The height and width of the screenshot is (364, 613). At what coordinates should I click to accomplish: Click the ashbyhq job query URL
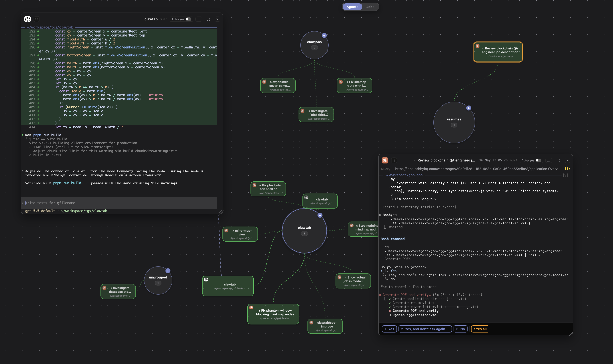pos(478,169)
